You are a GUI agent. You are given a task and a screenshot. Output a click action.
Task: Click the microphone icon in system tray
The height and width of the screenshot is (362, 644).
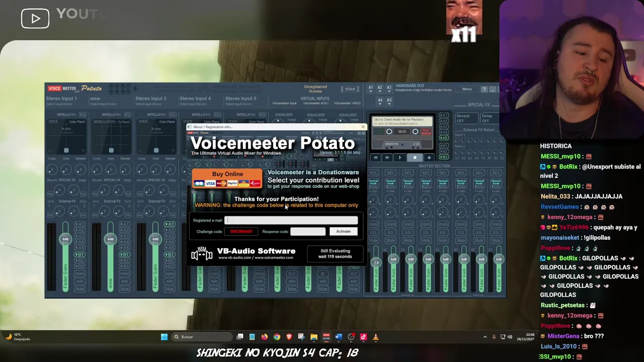494,337
